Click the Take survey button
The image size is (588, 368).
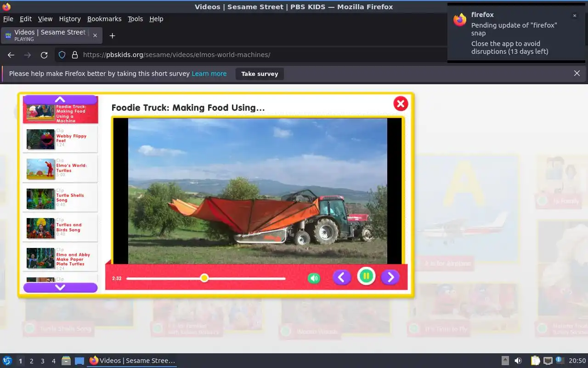[x=260, y=74]
